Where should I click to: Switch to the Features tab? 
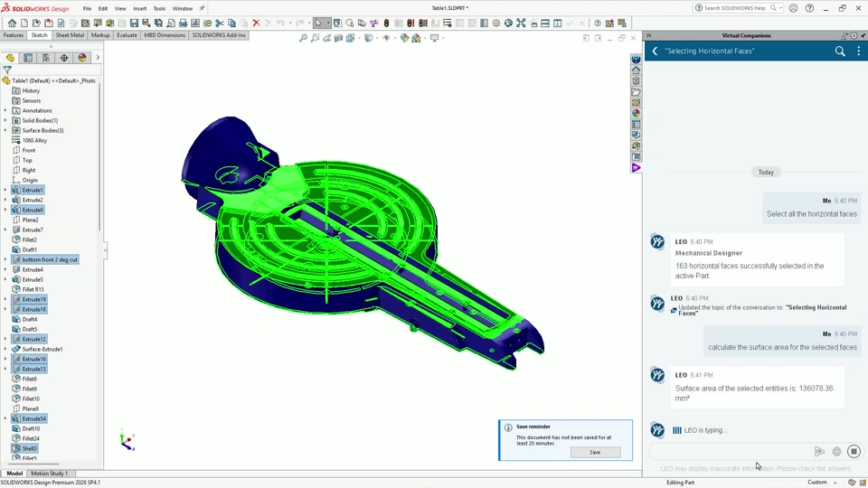[14, 35]
